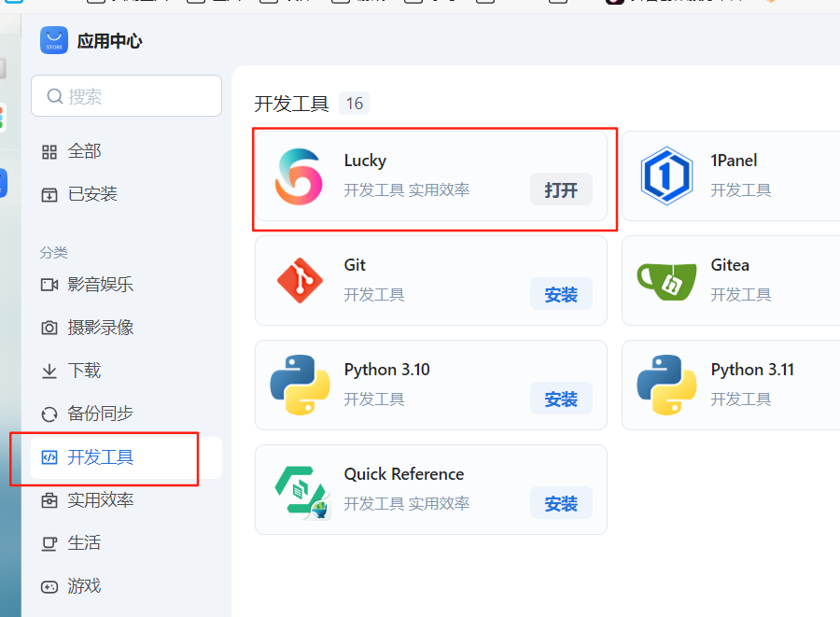
Task: Select 全部 in the sidebar
Action: coord(84,151)
